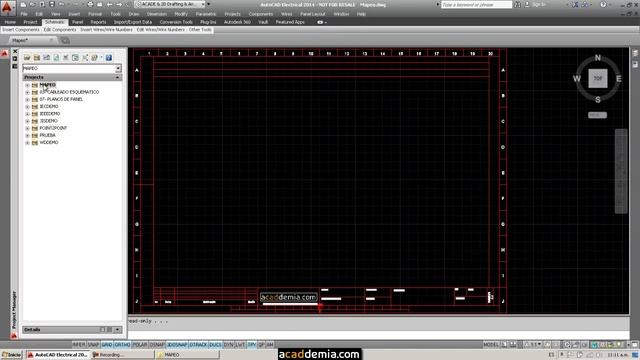Click S direction on ViewCube compass
Screen dimensions: 640x360
tap(598, 100)
